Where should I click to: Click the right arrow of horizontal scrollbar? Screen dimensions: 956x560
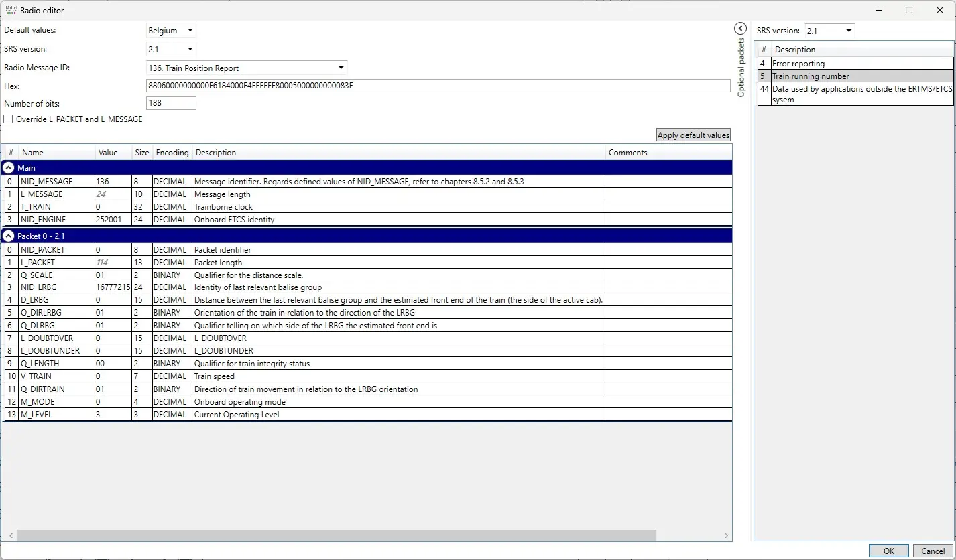click(727, 536)
